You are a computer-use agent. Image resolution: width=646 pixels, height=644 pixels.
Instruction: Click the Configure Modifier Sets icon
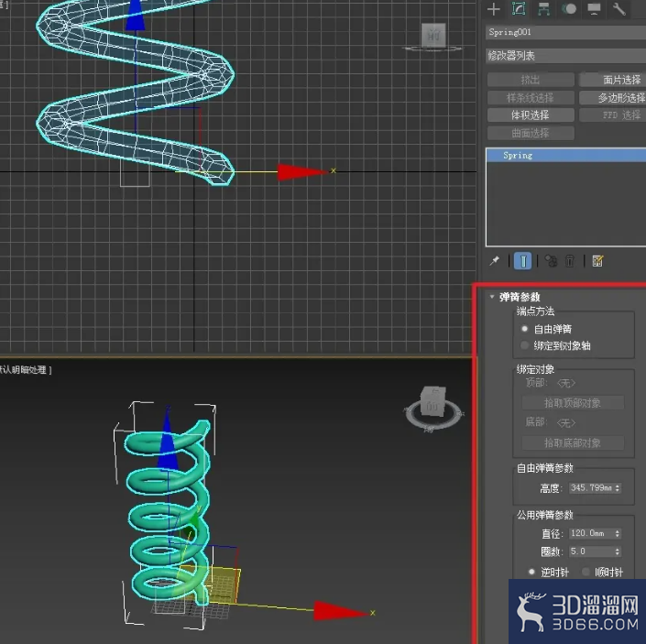coord(597,261)
